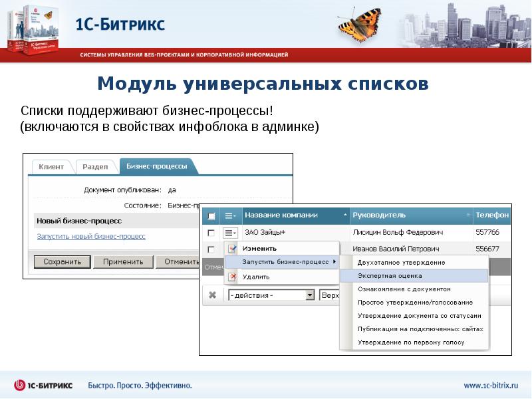Click the Запустить новый бизнес-процесс link
Screen dimensions: 532x399
[91, 236]
